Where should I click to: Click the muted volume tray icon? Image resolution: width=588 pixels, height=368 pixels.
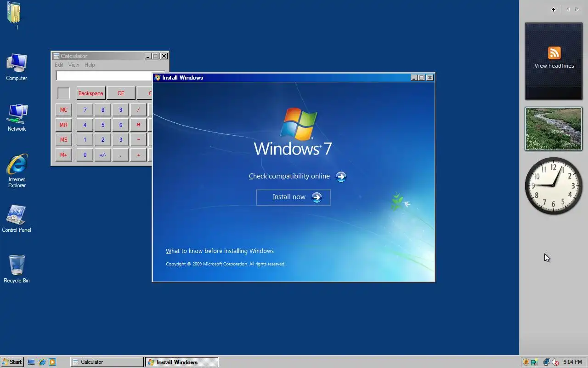pyautogui.click(x=555, y=362)
